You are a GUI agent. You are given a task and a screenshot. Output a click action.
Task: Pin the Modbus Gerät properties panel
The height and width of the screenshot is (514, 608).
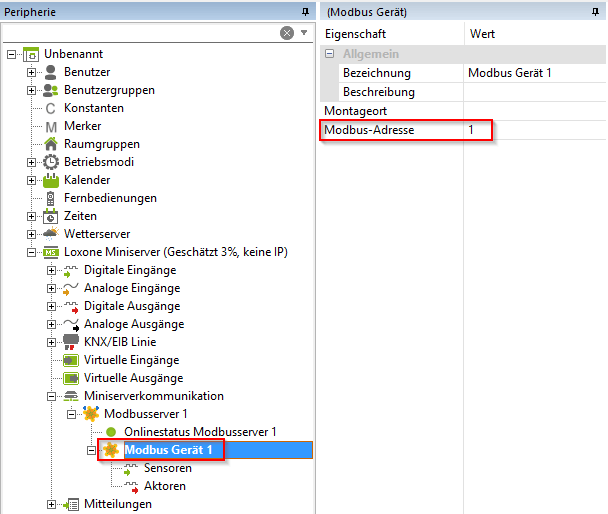(x=596, y=12)
